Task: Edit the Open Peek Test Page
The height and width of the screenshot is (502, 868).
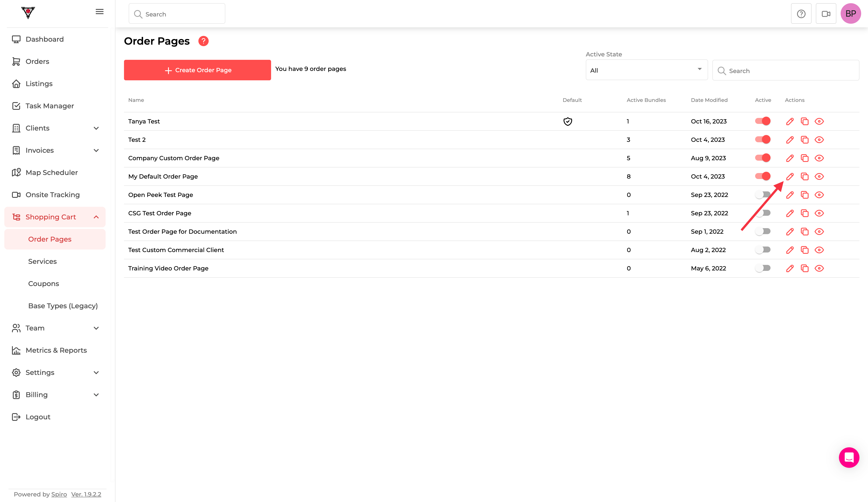Action: [x=790, y=195]
